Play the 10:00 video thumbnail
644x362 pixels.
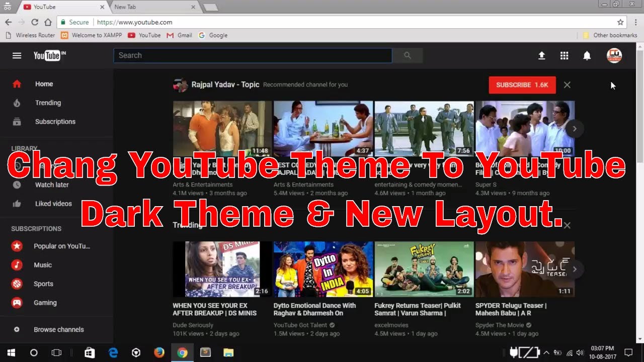click(525, 129)
